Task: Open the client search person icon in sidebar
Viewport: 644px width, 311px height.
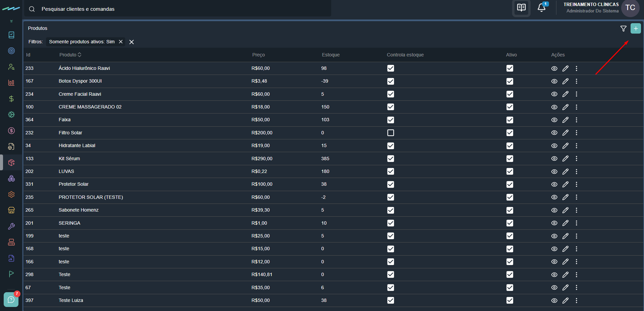Action: pos(11,67)
